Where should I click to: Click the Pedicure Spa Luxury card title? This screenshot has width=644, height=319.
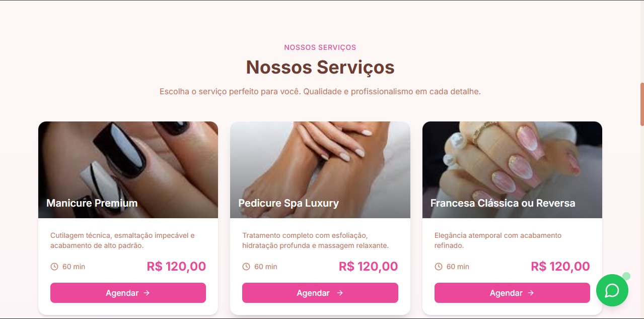(289, 203)
